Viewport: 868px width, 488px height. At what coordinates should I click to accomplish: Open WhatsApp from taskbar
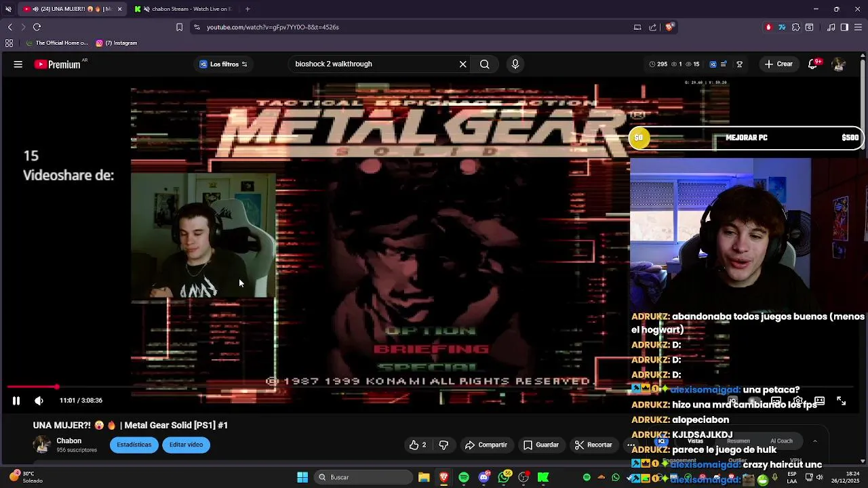(x=504, y=477)
